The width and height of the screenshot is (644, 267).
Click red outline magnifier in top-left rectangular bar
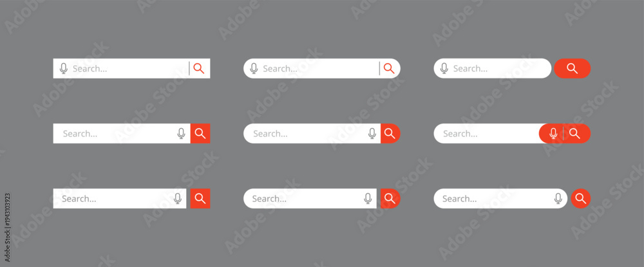pyautogui.click(x=199, y=68)
